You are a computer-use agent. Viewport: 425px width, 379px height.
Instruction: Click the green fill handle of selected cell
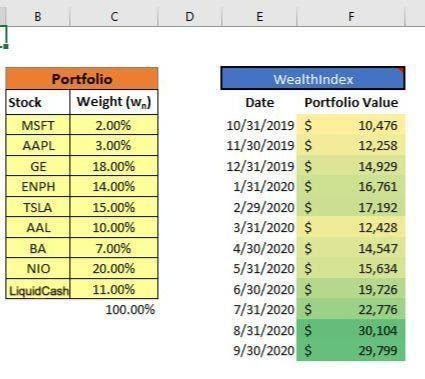coord(6,46)
